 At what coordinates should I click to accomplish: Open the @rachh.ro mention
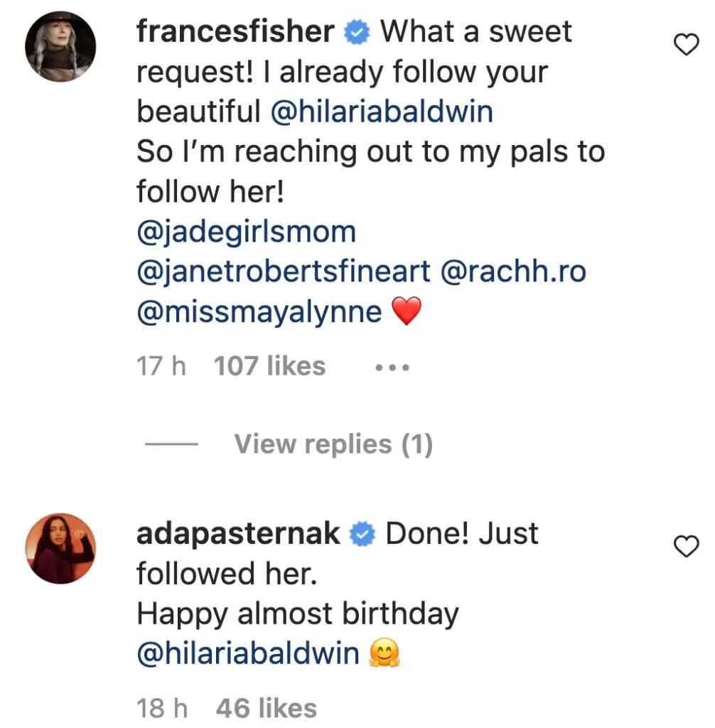coord(514,271)
